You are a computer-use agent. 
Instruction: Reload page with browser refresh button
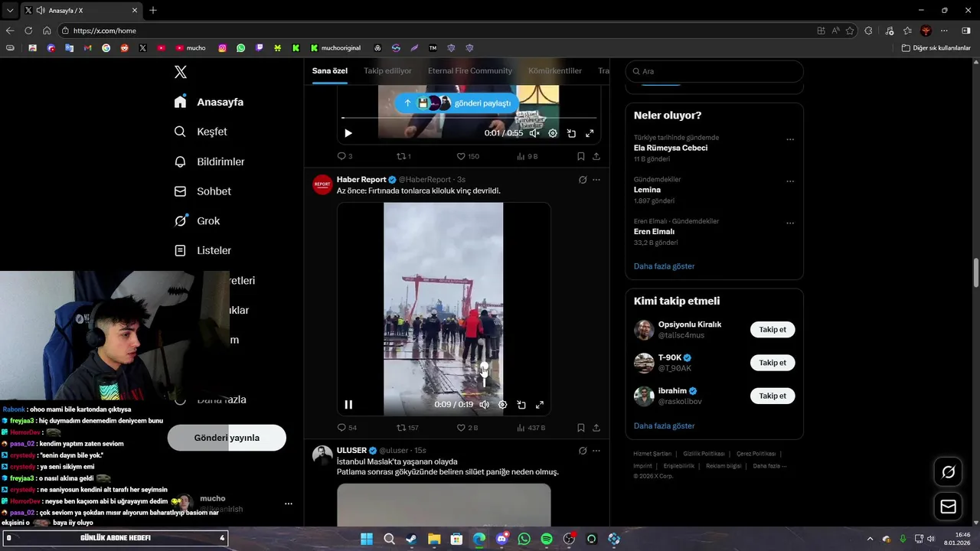pyautogui.click(x=28, y=31)
